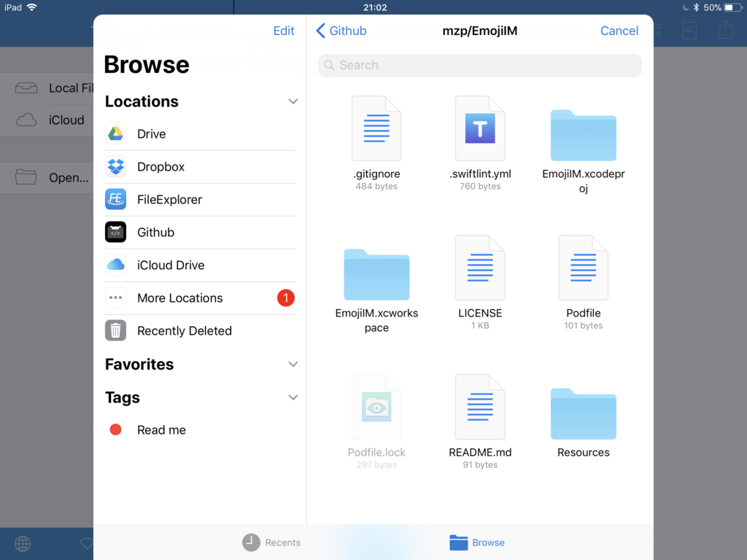This screenshot has width=747, height=560.
Task: Tap the More Locations ellipsis icon
Action: [115, 297]
